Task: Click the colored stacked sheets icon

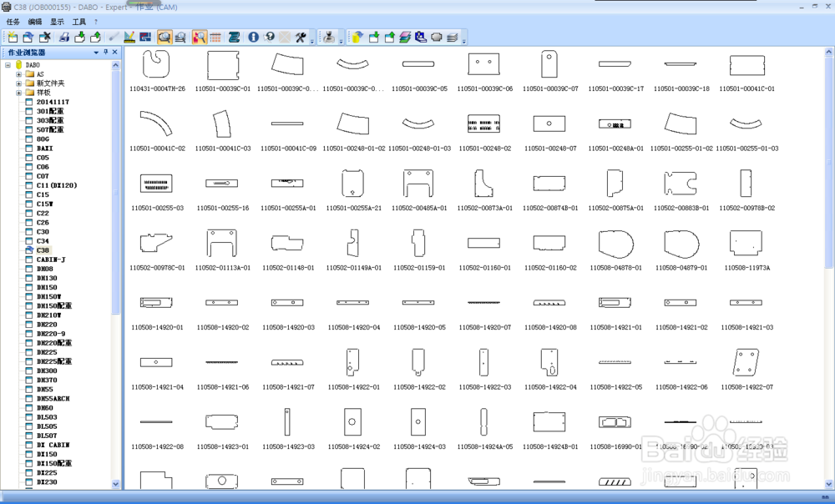Action: click(x=405, y=37)
